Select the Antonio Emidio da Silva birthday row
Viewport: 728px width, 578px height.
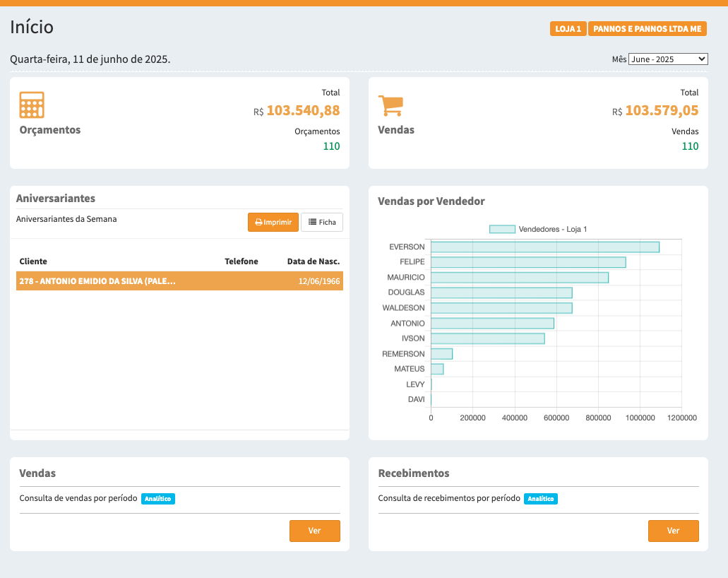click(x=179, y=281)
